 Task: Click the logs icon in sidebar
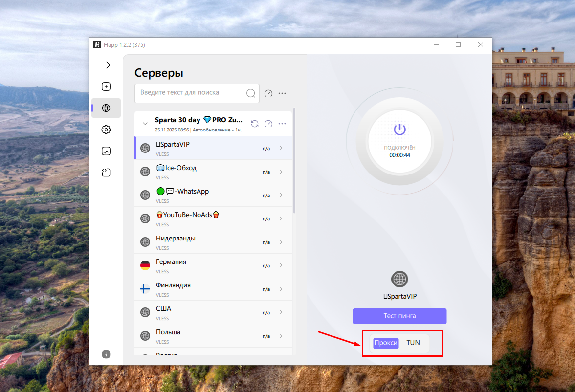pyautogui.click(x=106, y=173)
